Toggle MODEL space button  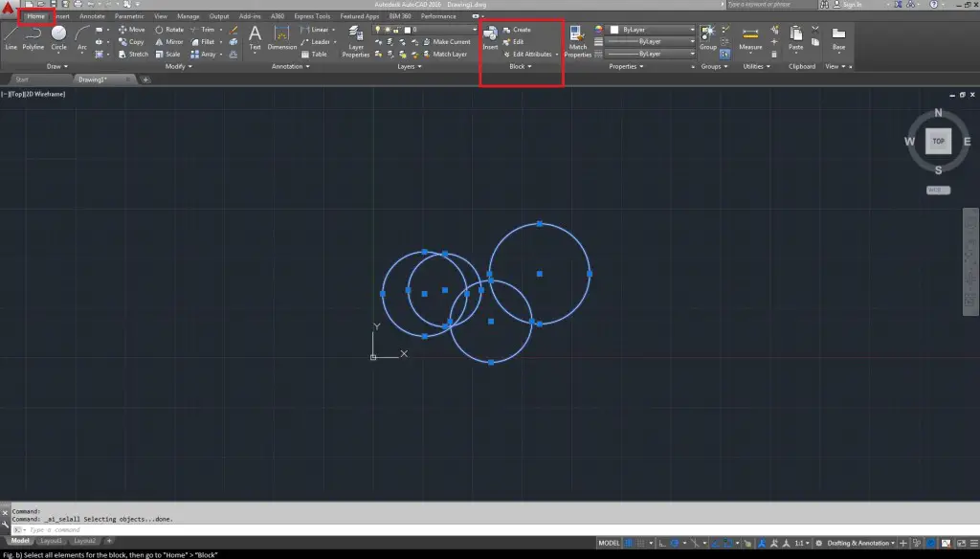[x=609, y=543]
